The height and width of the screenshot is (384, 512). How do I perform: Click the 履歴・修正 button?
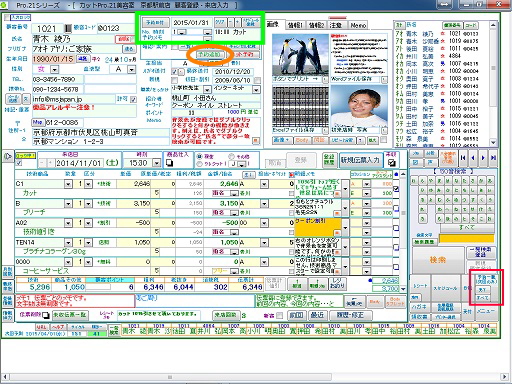(350, 315)
